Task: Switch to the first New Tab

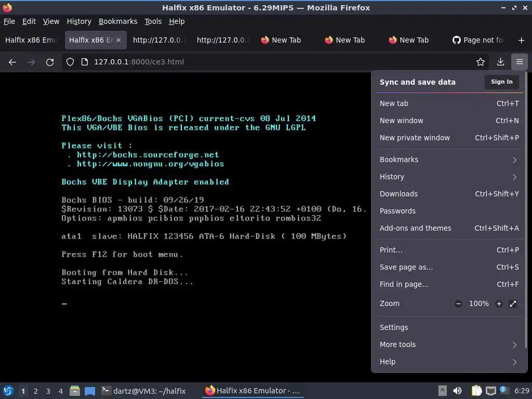Action: [x=287, y=40]
